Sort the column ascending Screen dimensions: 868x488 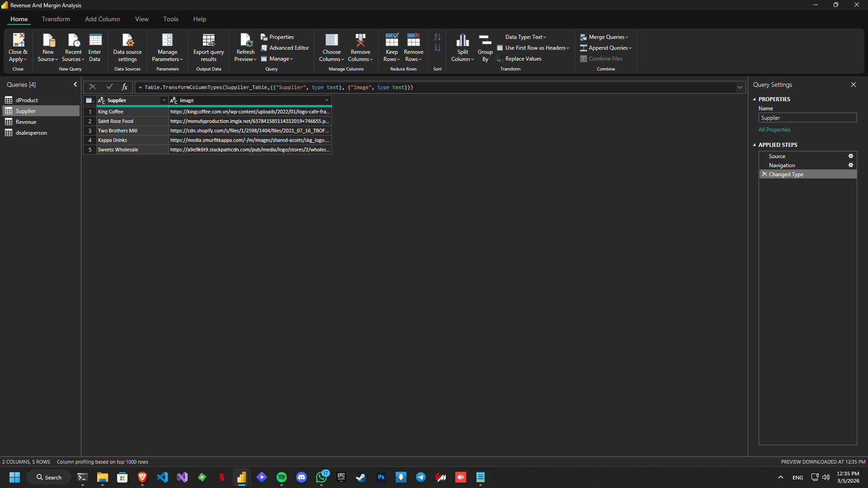pos(437,37)
